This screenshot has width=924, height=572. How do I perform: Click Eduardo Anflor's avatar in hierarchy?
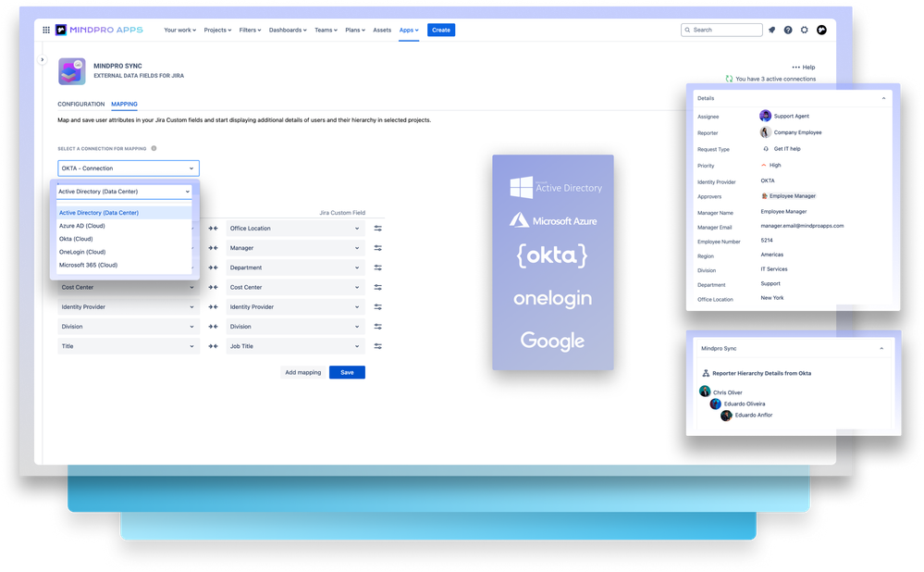click(x=726, y=416)
